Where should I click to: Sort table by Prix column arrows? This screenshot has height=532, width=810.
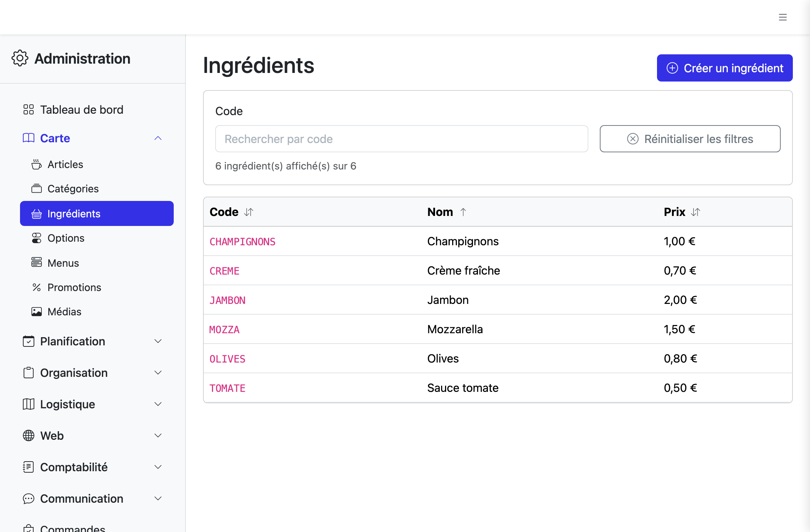(x=696, y=212)
